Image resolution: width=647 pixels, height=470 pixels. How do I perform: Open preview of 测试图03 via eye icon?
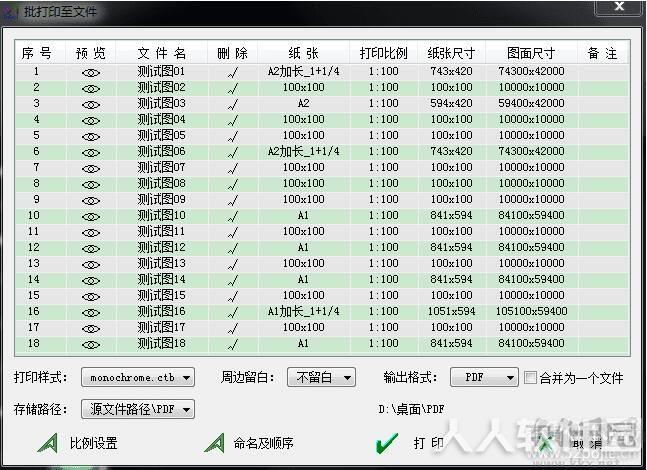coord(91,105)
